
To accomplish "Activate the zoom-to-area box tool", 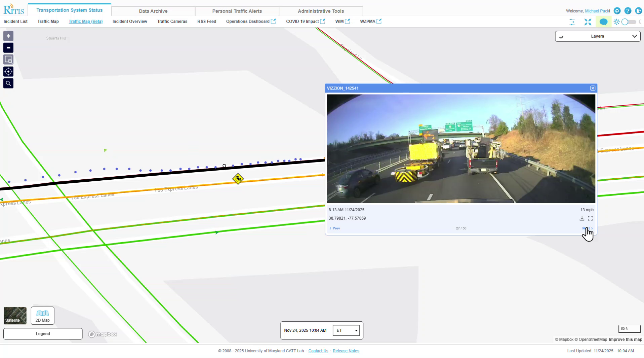I will click(8, 60).
